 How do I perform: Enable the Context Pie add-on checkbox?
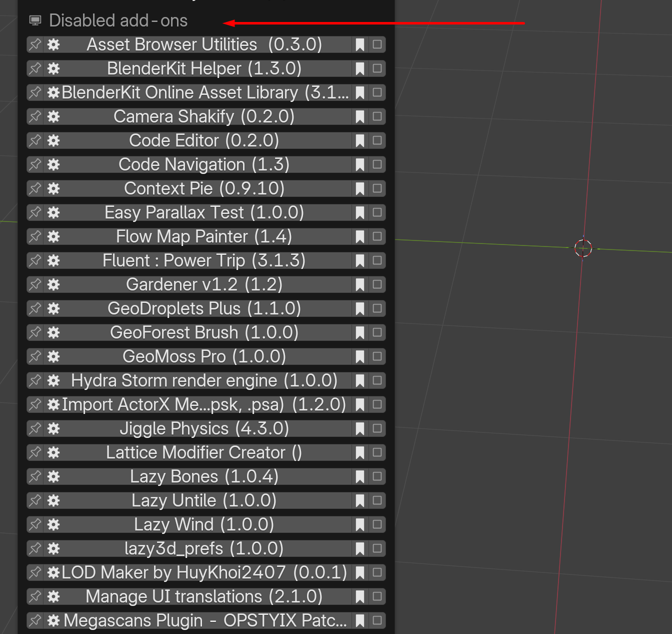coord(377,188)
